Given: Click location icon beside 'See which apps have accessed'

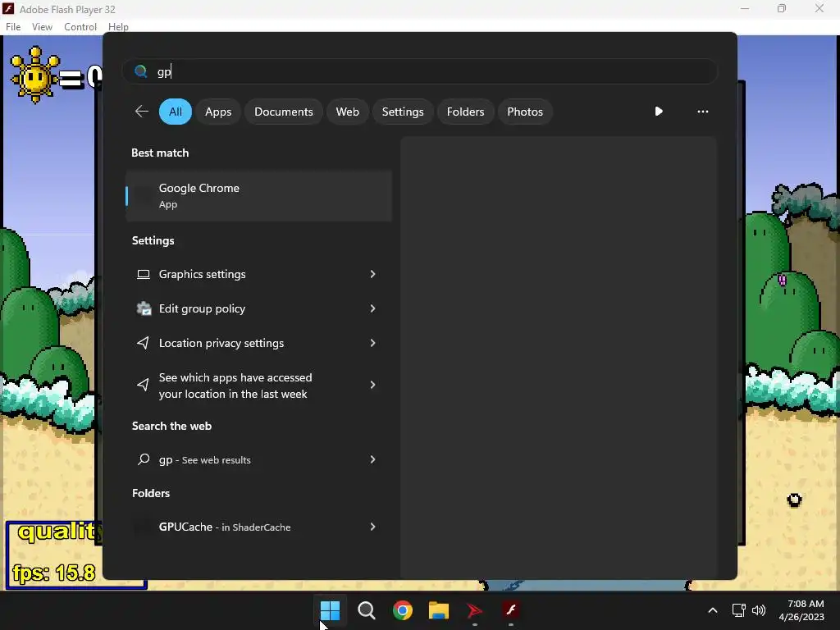Looking at the screenshot, I should tap(143, 384).
